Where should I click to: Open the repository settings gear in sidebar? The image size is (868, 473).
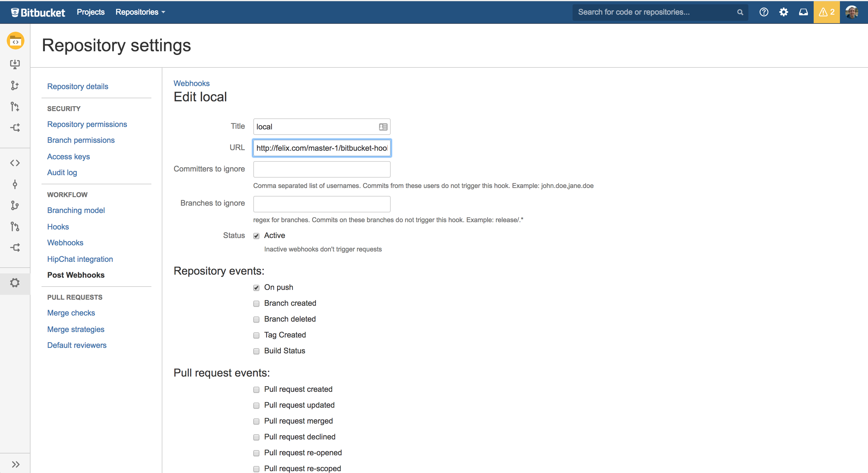click(15, 283)
